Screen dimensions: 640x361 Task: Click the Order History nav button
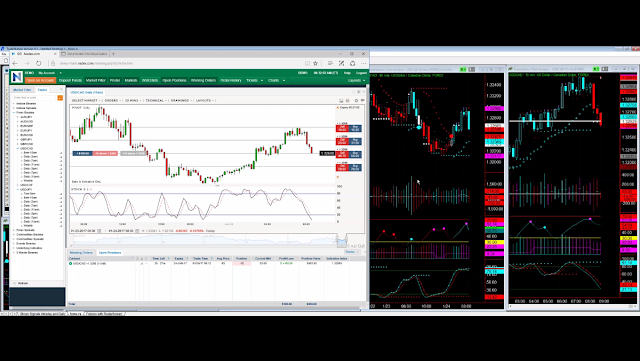(231, 80)
